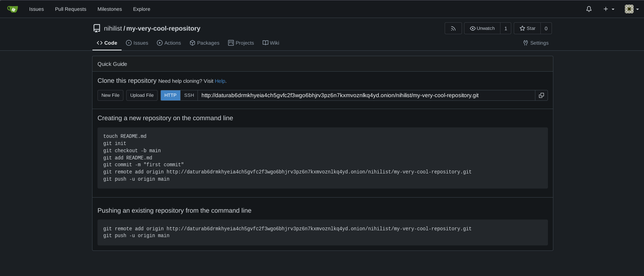This screenshot has height=276, width=644.
Task: Open repository Settings with wrench icon
Action: [536, 43]
